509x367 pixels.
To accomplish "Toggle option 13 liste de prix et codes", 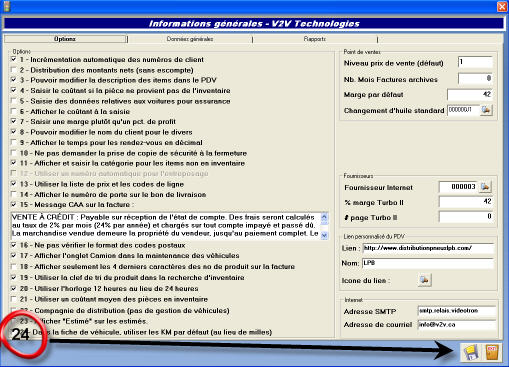I will [x=14, y=184].
